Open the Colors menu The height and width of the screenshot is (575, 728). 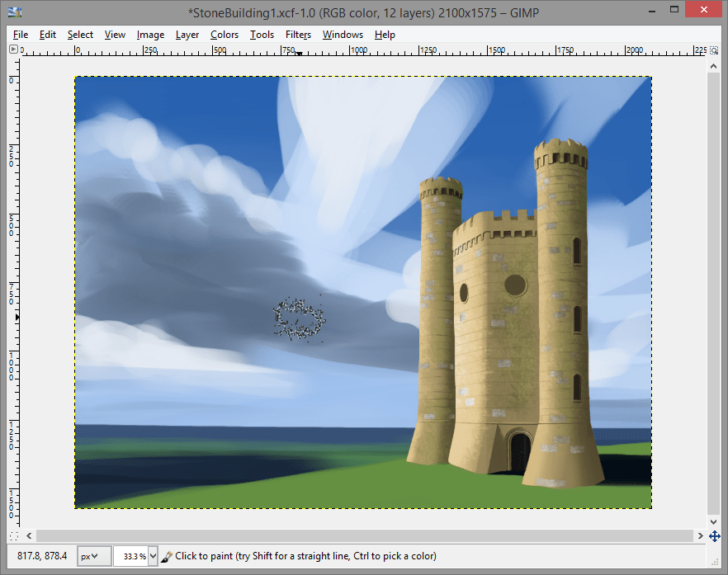[x=224, y=35]
